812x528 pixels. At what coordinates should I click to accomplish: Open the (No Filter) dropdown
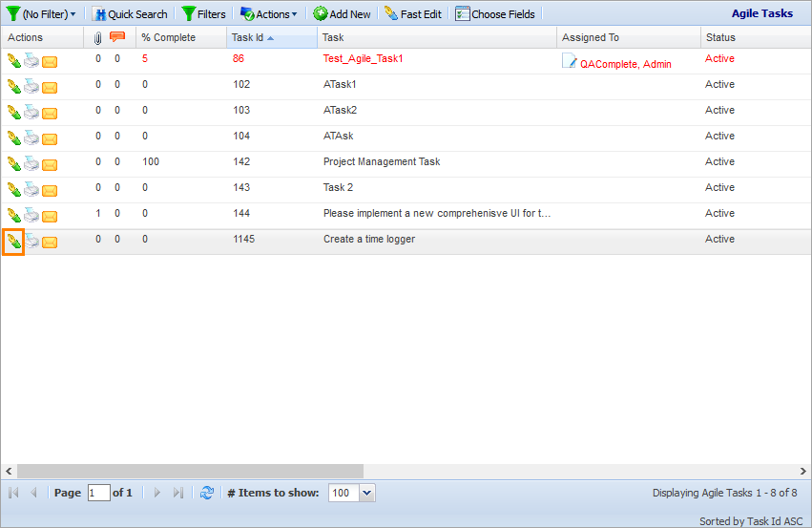(x=41, y=14)
